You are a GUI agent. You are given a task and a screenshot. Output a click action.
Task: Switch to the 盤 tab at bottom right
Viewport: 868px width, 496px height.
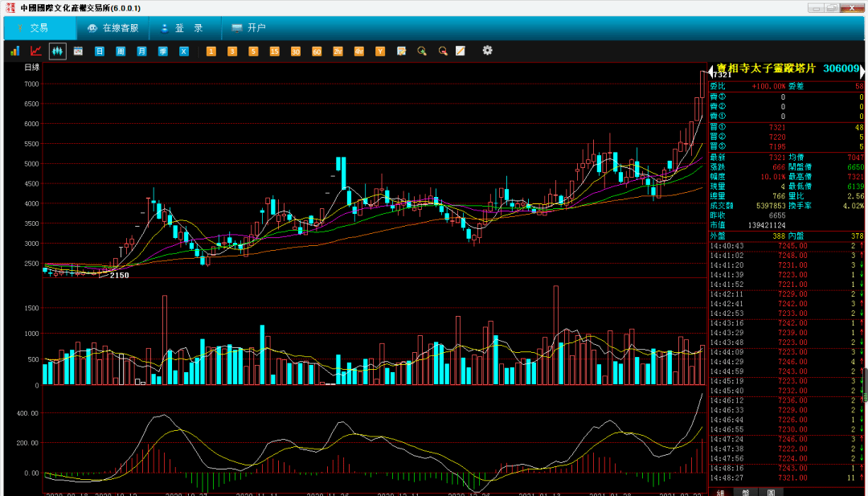[x=745, y=491]
